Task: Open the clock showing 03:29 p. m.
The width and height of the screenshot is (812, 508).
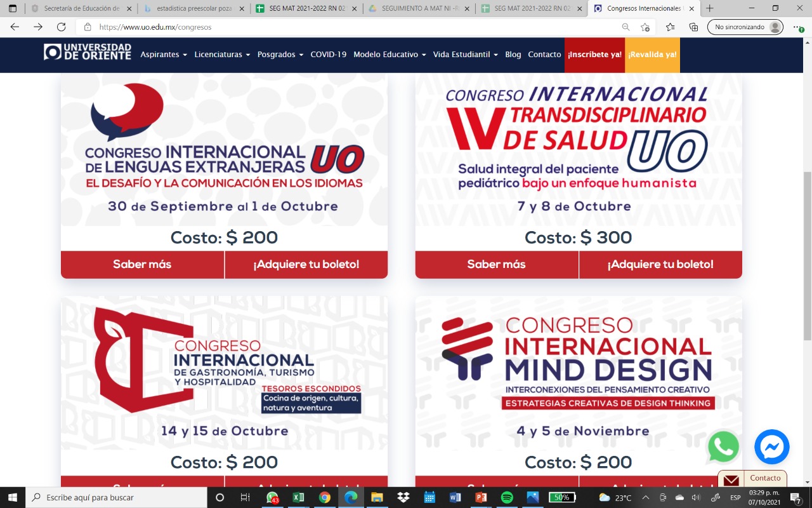Action: coord(764,497)
